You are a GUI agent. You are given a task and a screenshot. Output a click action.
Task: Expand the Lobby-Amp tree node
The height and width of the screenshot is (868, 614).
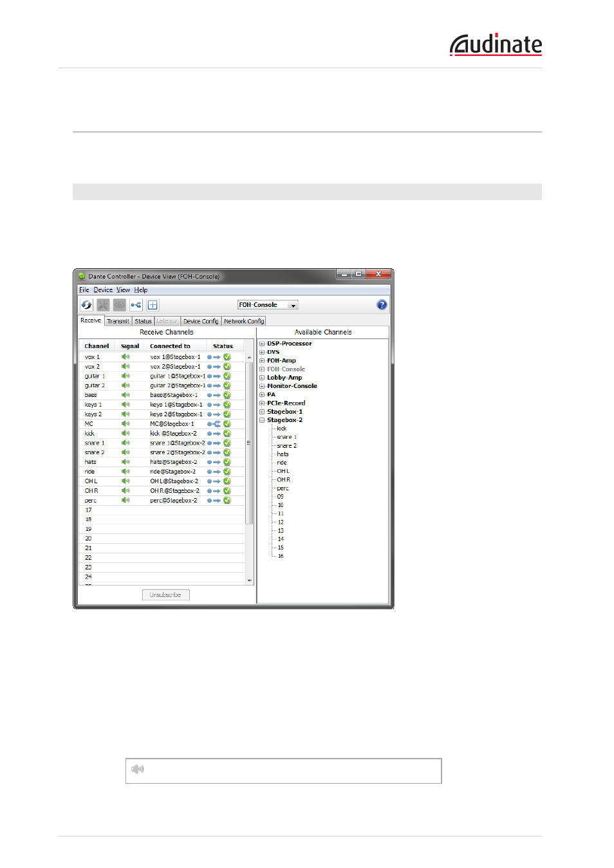coord(262,378)
